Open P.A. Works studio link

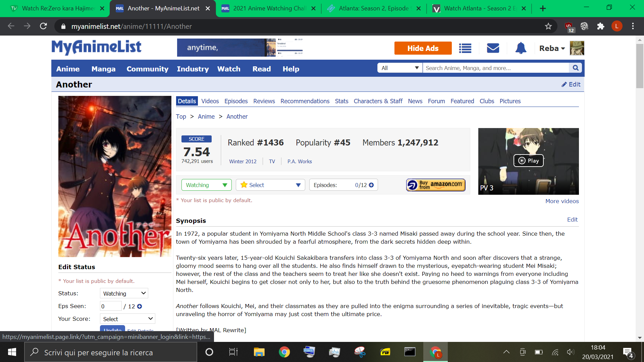(300, 162)
